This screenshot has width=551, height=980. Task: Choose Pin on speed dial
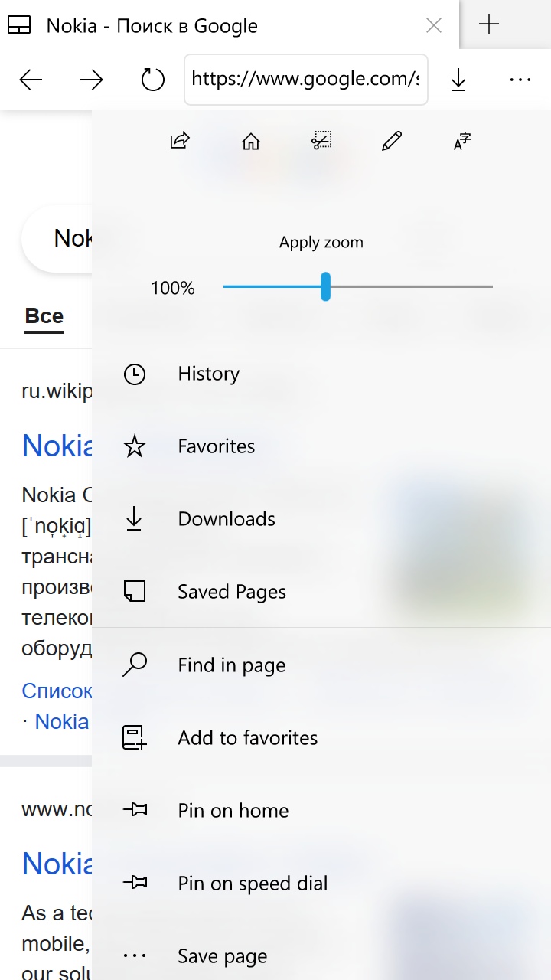pos(253,884)
